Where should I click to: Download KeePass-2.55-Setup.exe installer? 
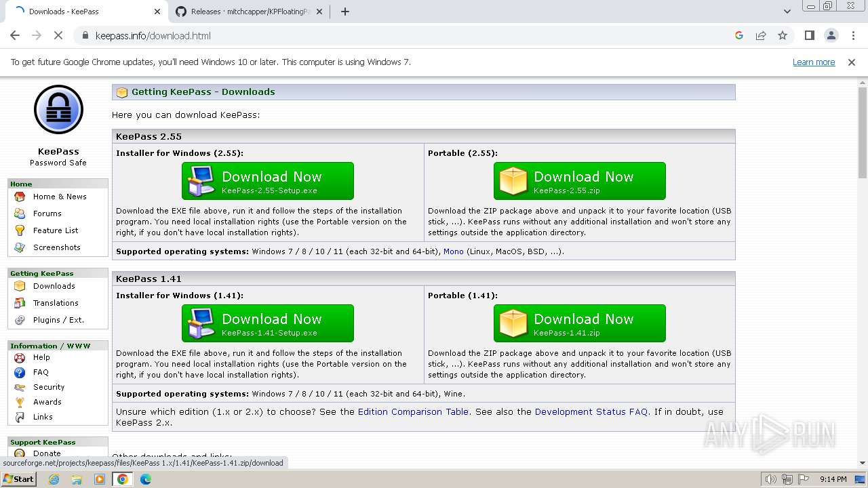click(x=268, y=181)
